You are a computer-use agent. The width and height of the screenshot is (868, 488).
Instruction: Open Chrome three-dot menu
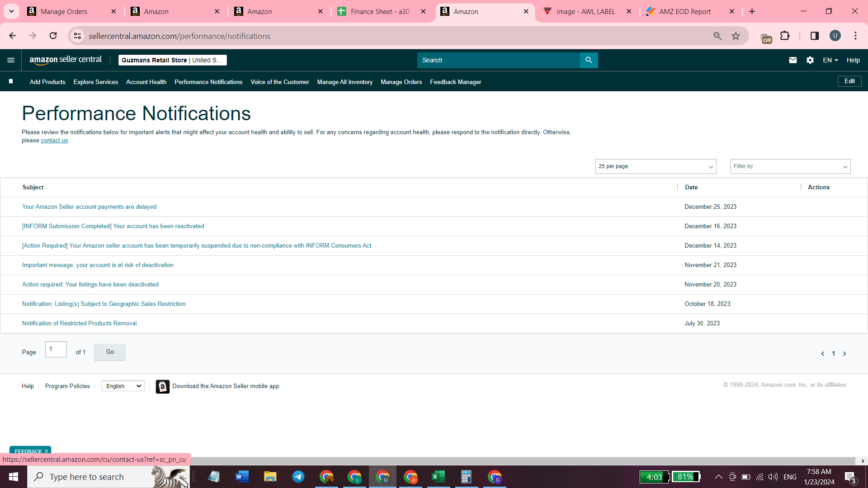(855, 36)
